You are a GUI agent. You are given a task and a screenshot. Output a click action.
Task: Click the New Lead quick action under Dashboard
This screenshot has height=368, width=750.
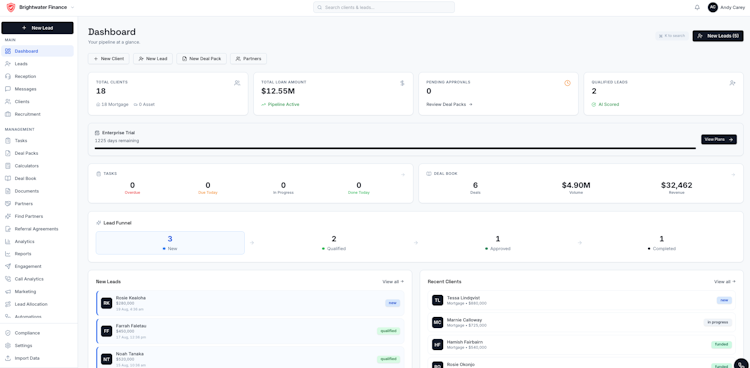pos(153,58)
